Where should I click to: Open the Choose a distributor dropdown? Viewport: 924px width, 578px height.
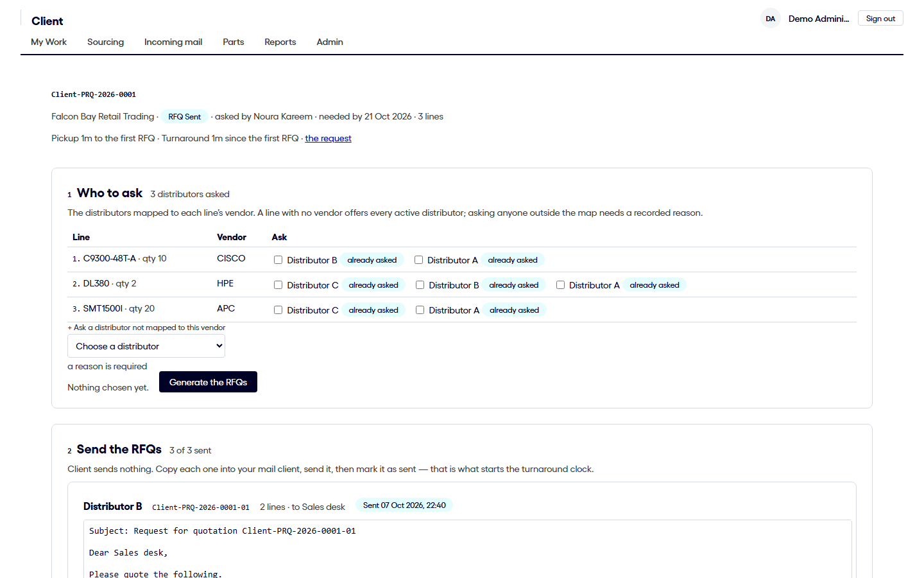[146, 346]
